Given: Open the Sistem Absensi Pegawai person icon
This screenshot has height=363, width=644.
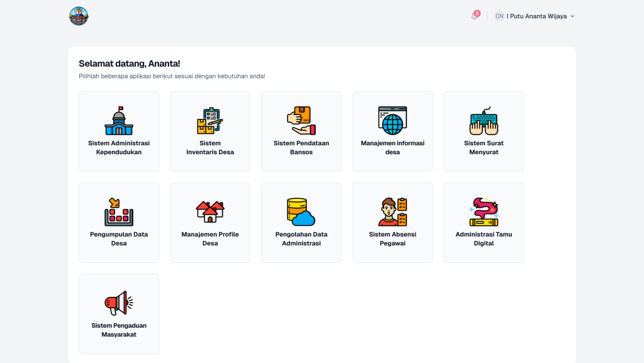Looking at the screenshot, I should [392, 212].
